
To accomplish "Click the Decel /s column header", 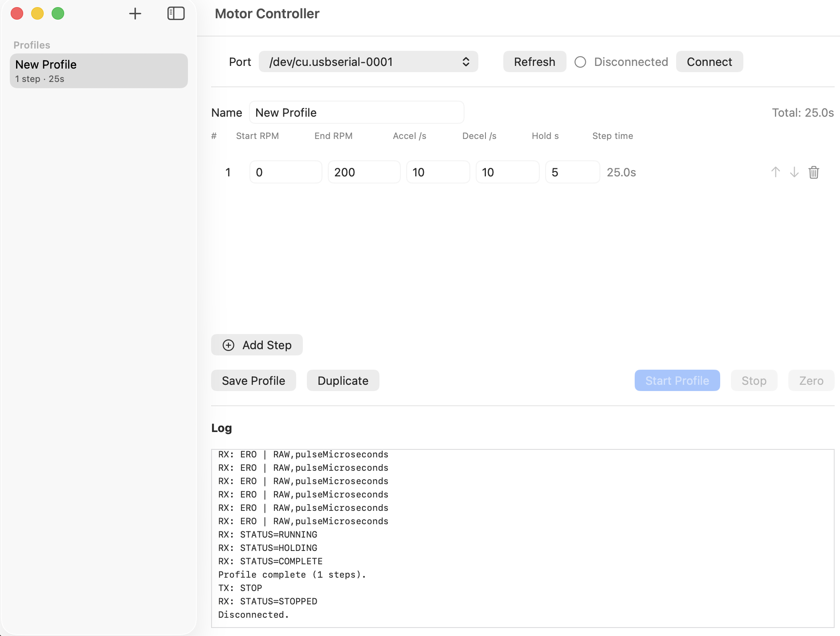I will click(479, 136).
